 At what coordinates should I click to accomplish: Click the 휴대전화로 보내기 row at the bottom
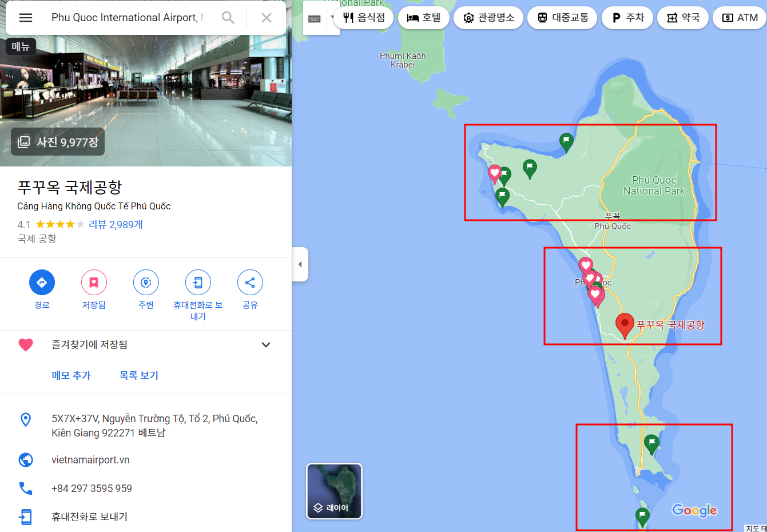[146, 517]
